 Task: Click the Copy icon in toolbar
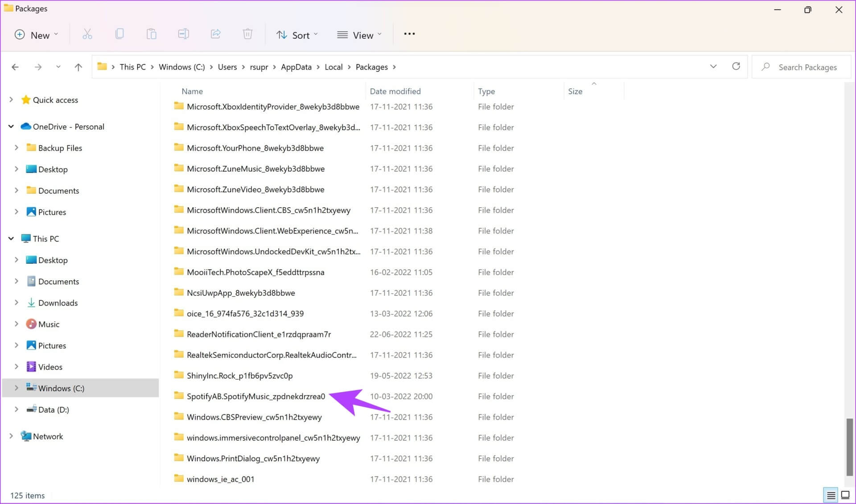pos(119,35)
